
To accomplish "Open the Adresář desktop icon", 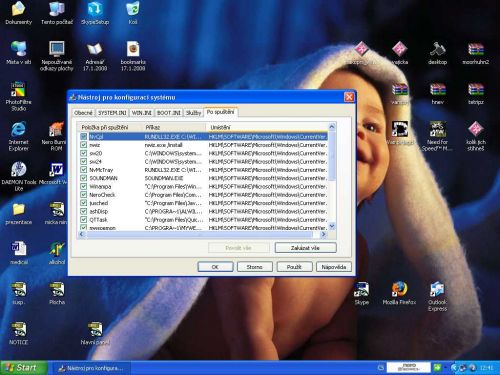I will point(95,56).
